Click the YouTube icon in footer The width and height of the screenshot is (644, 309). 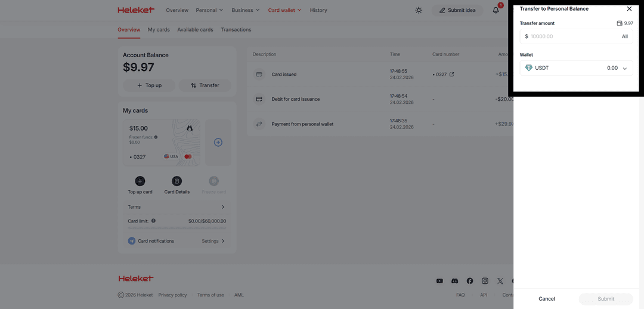coord(439,281)
